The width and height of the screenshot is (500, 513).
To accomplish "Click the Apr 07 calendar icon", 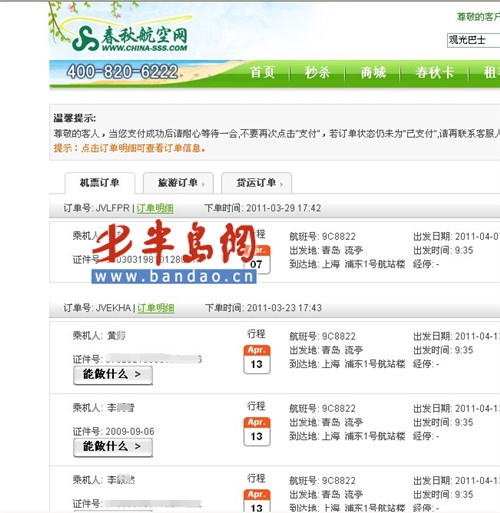I will 257,259.
